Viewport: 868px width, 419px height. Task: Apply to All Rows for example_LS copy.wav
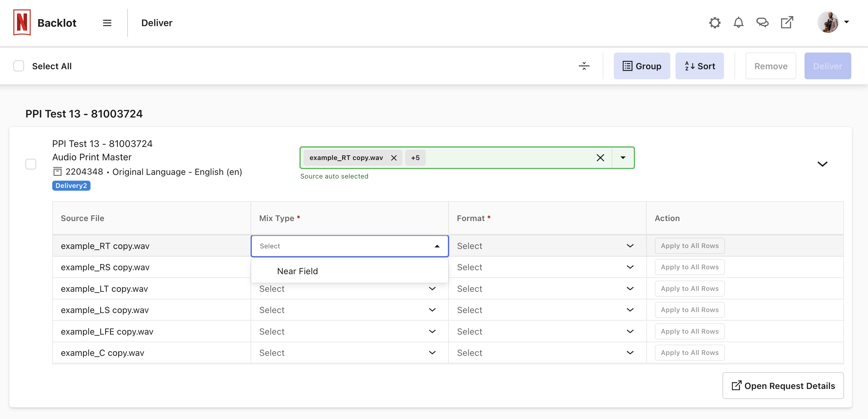(x=689, y=310)
